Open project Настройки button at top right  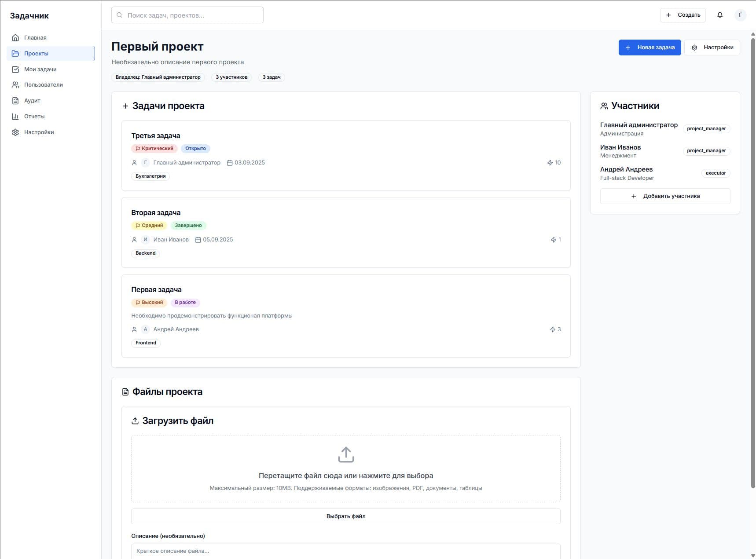pyautogui.click(x=712, y=47)
